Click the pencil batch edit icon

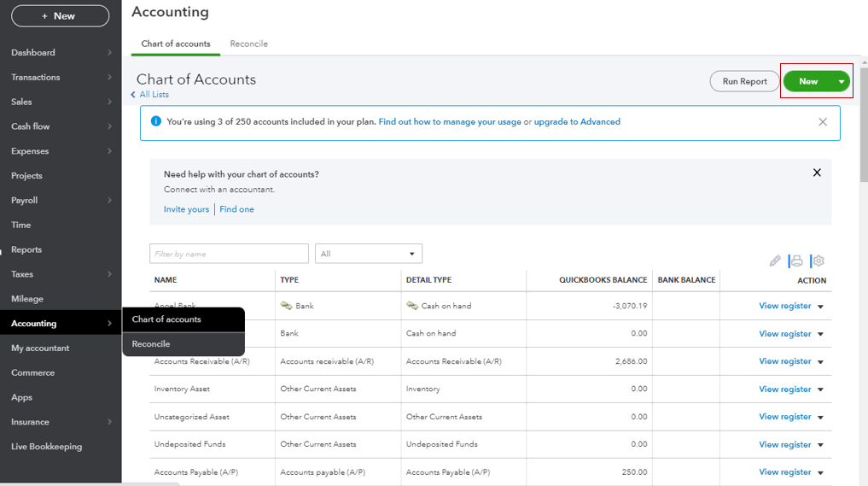pyautogui.click(x=775, y=261)
